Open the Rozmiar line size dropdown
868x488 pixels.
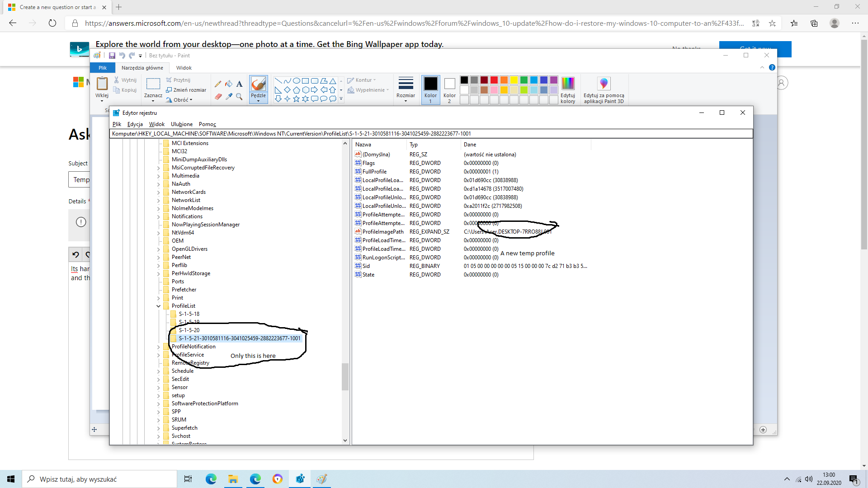pos(406,89)
